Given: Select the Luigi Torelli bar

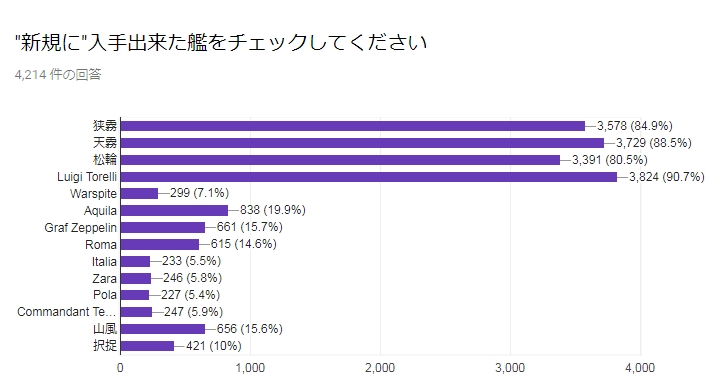Looking at the screenshot, I should click(369, 177).
